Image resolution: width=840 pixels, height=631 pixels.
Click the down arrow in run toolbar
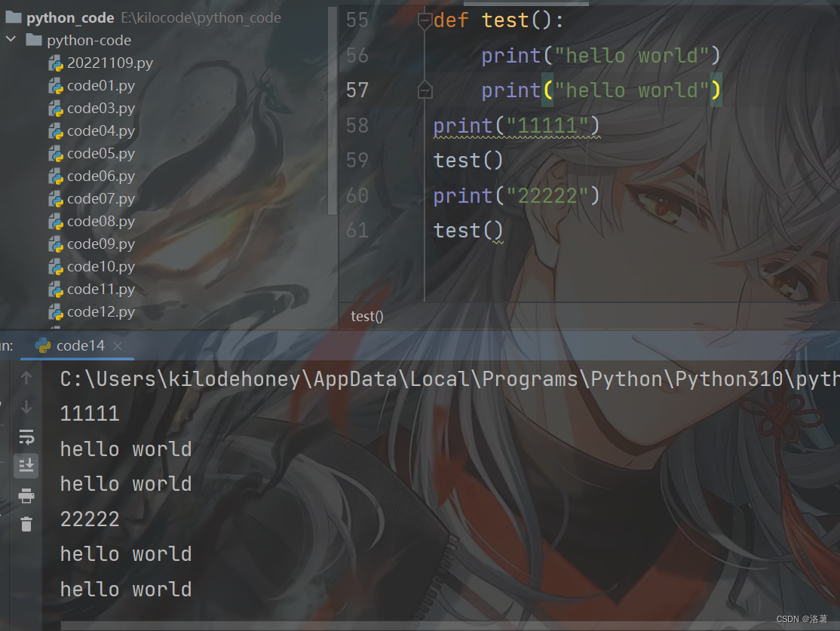click(x=26, y=408)
